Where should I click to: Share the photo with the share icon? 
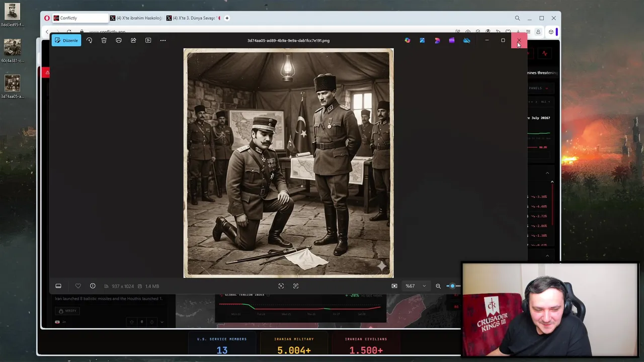click(133, 40)
